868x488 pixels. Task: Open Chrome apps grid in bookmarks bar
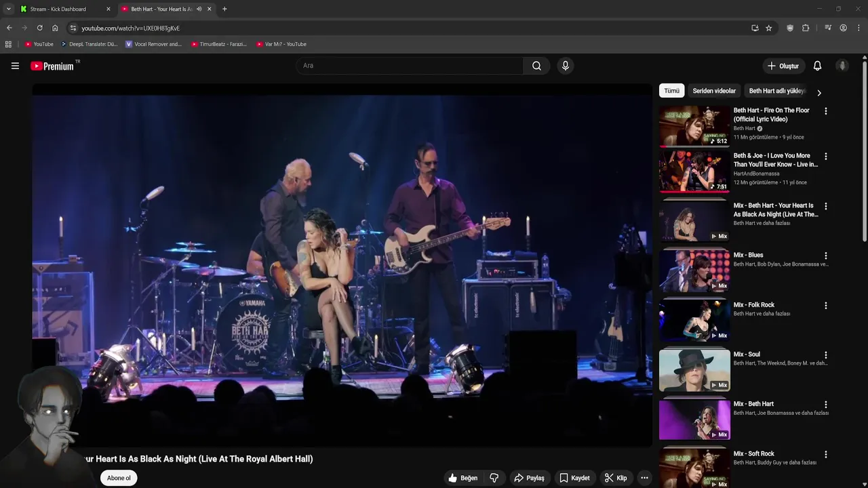click(x=8, y=44)
